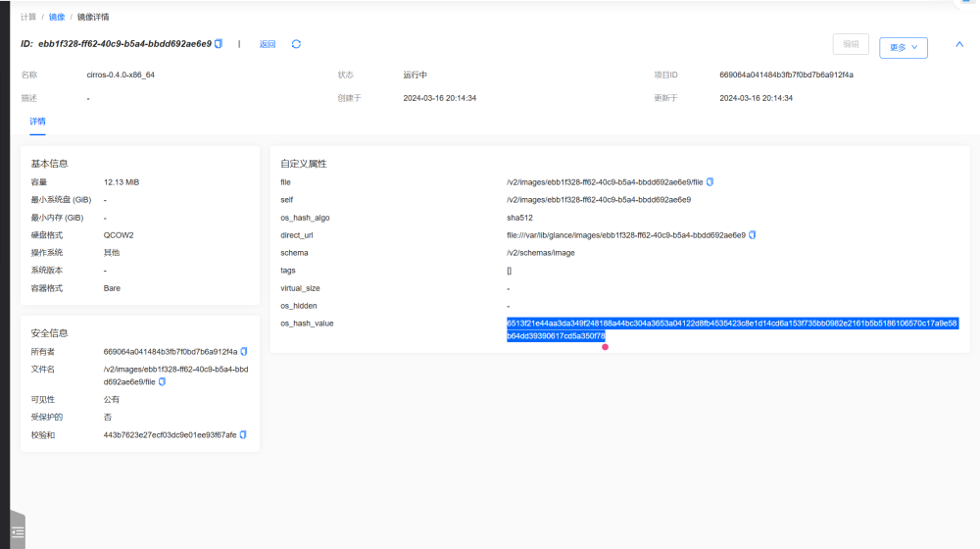Click the 返回 back link
Viewport: 980px width, 549px height.
point(268,44)
